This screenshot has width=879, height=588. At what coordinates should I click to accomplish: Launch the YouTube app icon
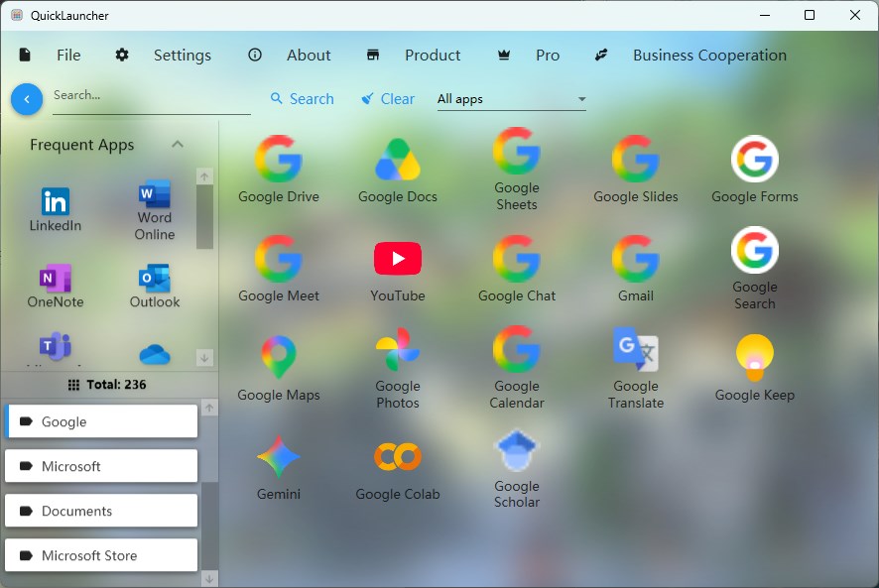point(398,259)
